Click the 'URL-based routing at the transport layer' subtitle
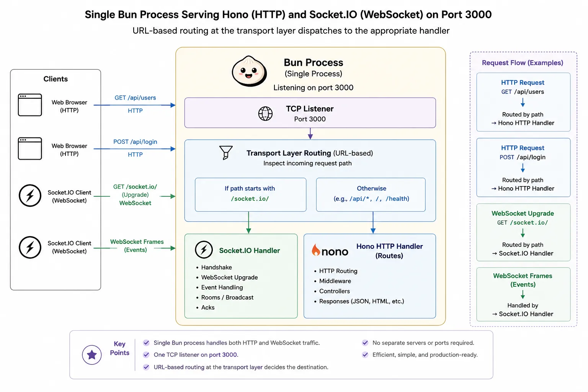Image resolution: width=588 pixels, height=392 pixels. (x=291, y=31)
